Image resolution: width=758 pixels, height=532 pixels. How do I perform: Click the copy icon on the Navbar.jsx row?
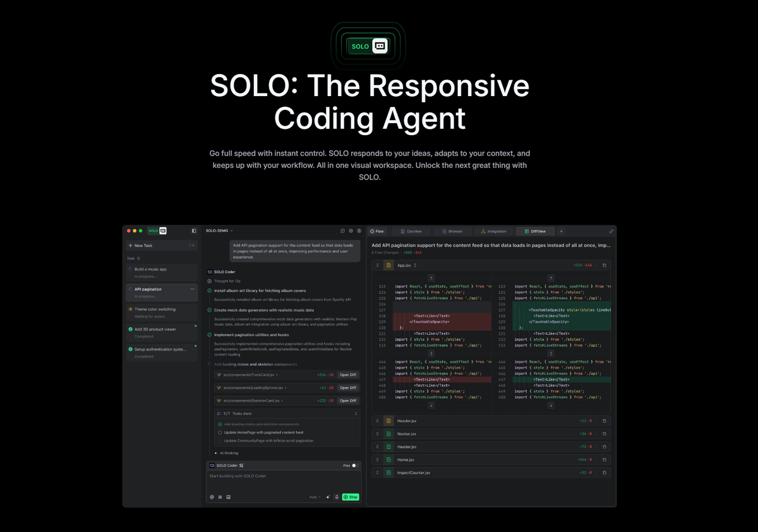tap(604, 433)
